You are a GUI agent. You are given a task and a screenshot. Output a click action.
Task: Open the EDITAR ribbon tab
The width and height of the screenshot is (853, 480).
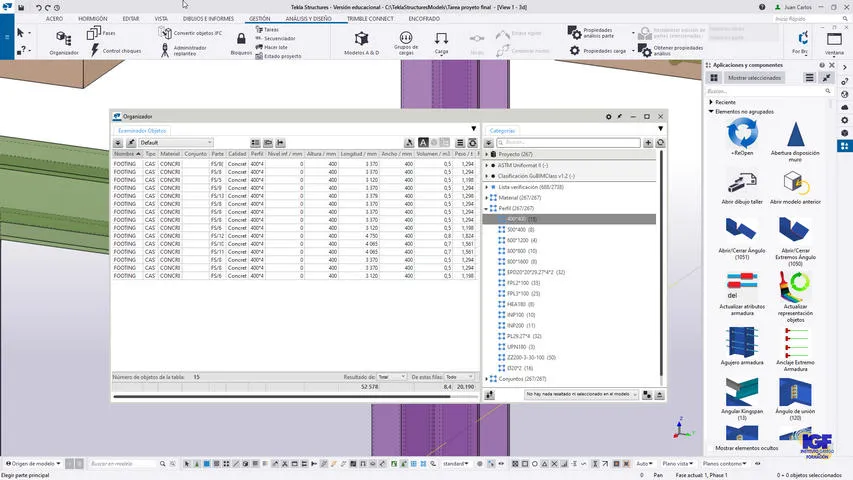click(x=131, y=19)
